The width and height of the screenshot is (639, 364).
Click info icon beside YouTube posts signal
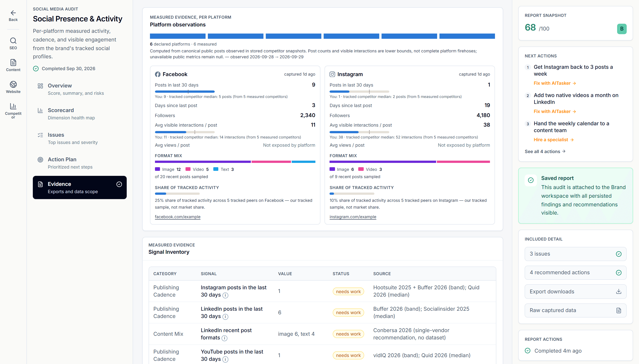point(225,359)
